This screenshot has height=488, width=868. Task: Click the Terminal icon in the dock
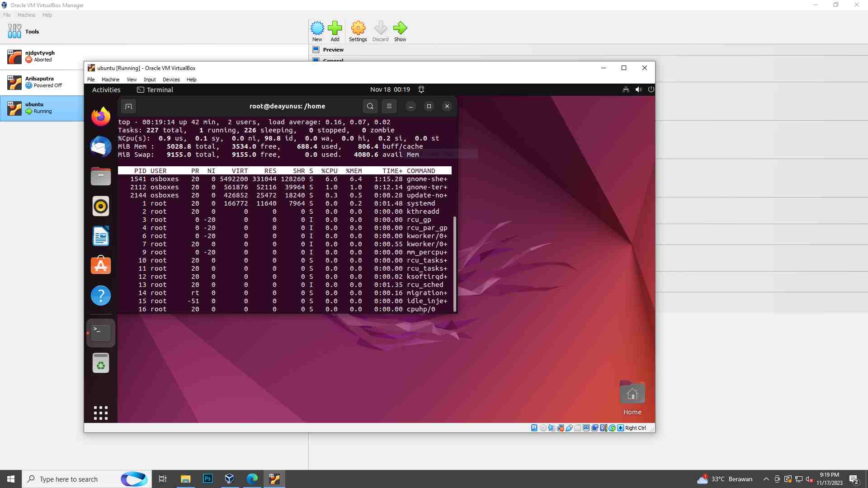tap(101, 333)
